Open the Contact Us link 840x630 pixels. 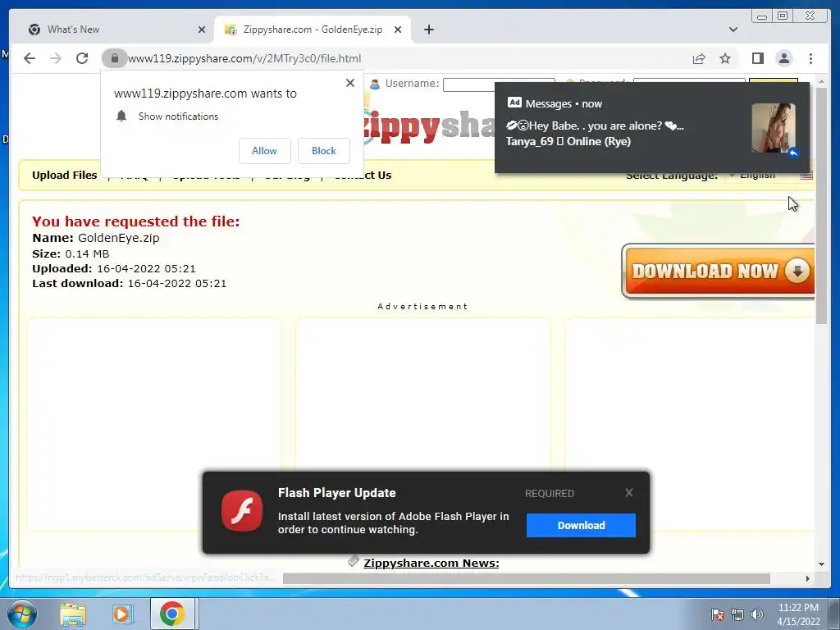coord(363,176)
